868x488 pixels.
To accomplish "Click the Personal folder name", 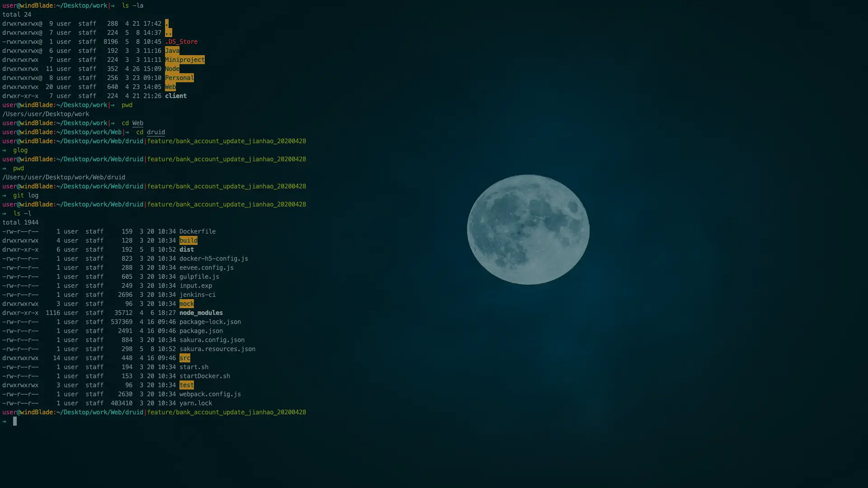I will tap(179, 78).
